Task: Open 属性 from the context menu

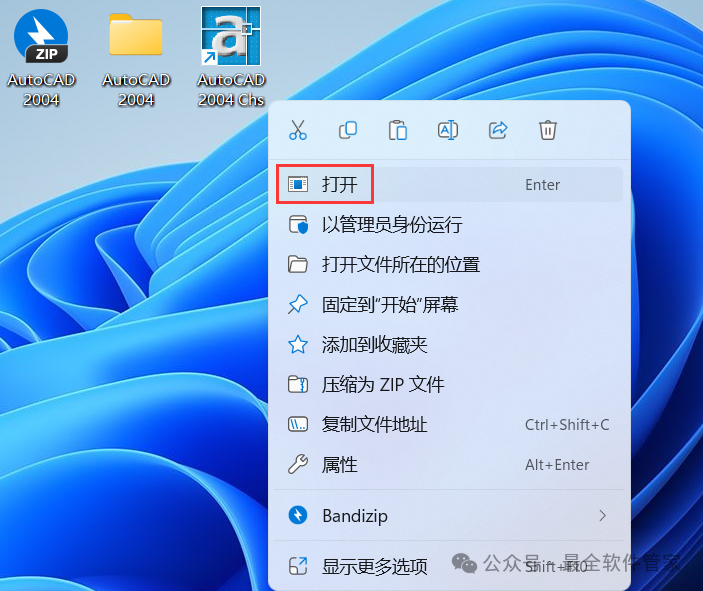Action: [x=450, y=465]
